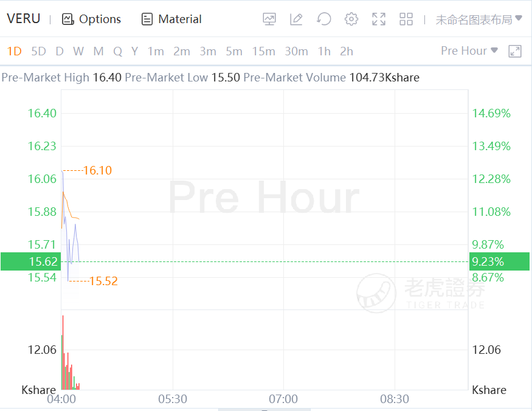Expand the Pre Hour session dropdown

tap(469, 51)
